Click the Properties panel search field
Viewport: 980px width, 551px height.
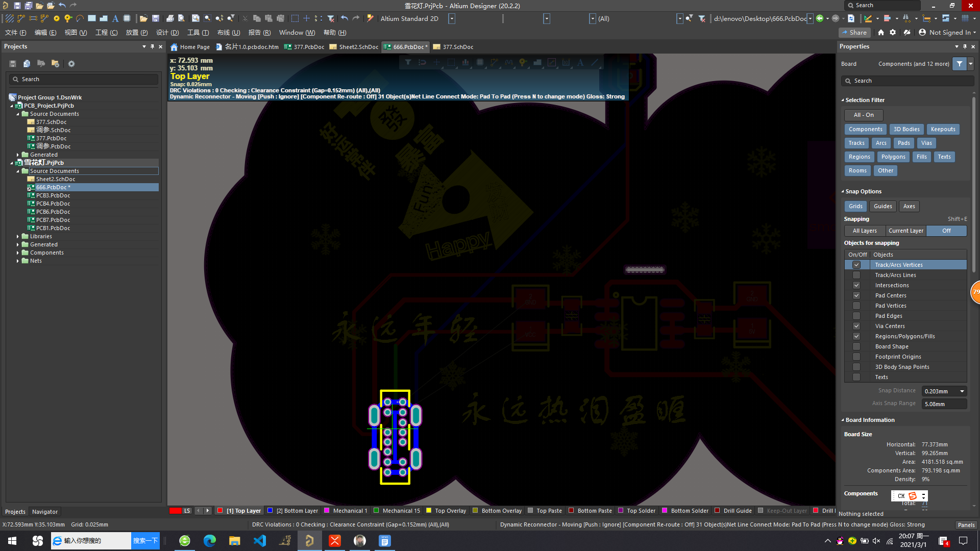(x=908, y=81)
